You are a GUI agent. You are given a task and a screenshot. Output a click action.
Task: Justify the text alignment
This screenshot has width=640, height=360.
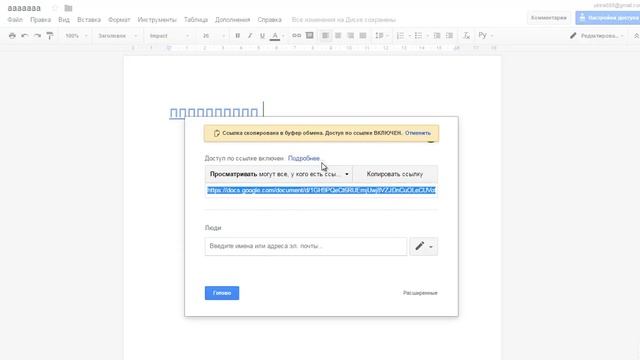(x=363, y=36)
